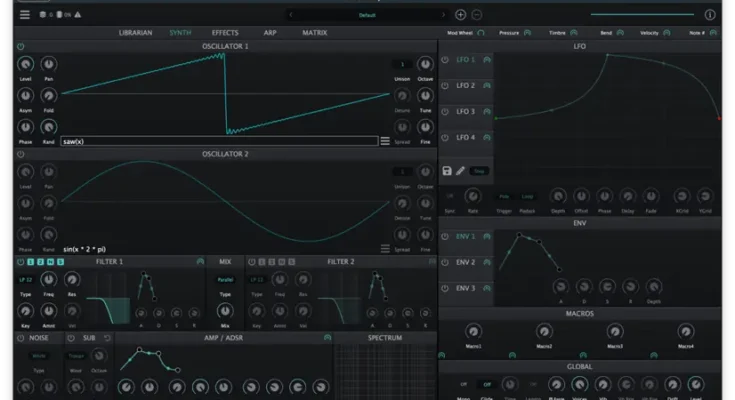Click Mod Wheel modulation source icon

point(480,33)
